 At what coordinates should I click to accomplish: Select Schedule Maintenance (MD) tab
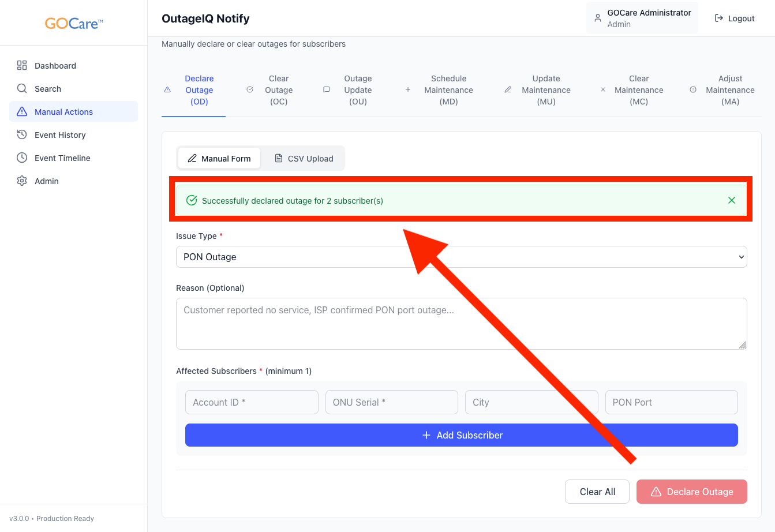(x=448, y=90)
